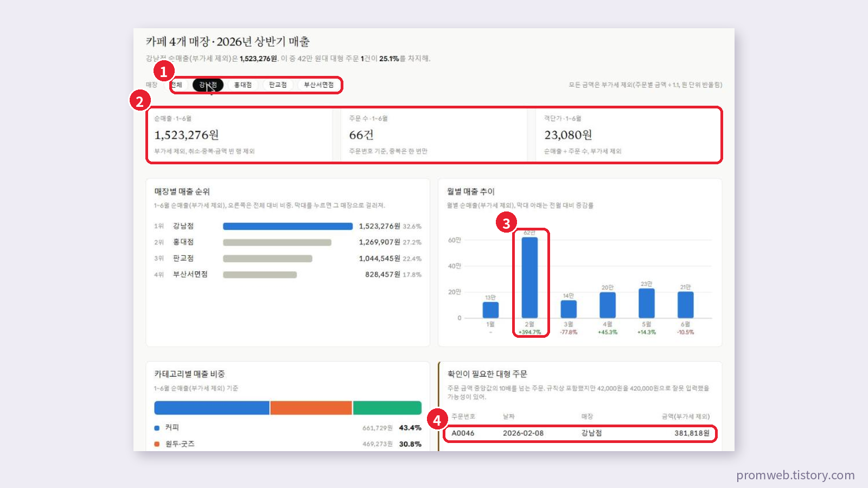Click the amount 381,818원 in order table
The width and height of the screenshot is (868, 488).
[692, 433]
